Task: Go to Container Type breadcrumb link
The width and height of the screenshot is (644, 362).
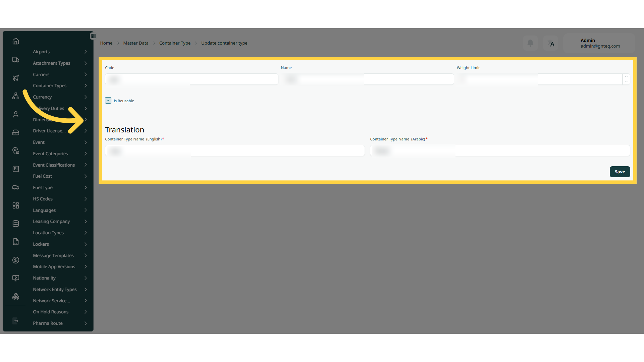Action: [x=175, y=43]
